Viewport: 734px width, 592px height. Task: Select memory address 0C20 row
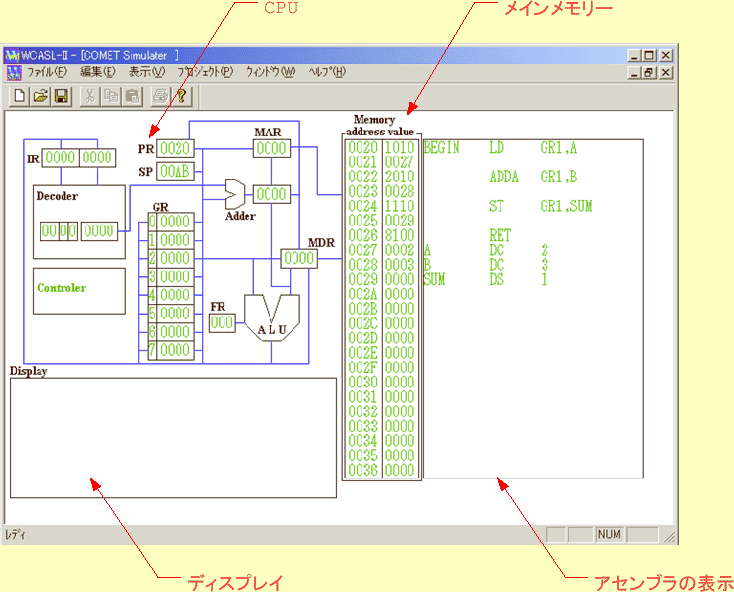tap(361, 147)
